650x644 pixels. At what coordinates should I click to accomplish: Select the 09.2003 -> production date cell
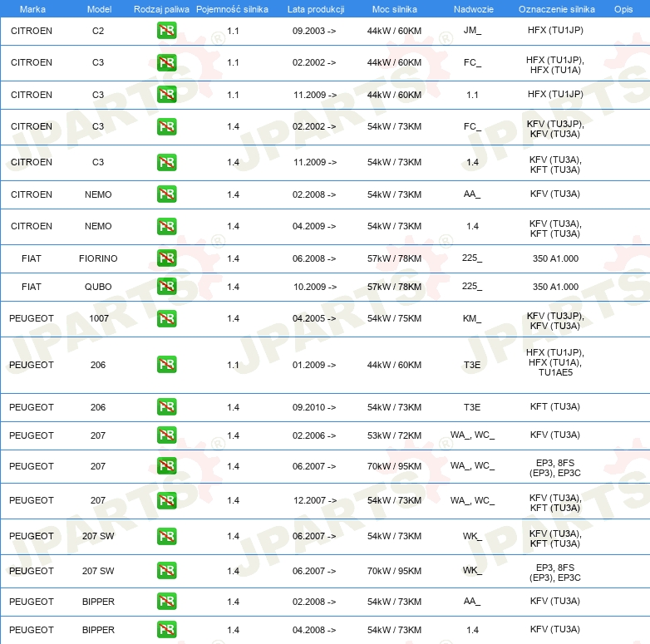click(314, 31)
